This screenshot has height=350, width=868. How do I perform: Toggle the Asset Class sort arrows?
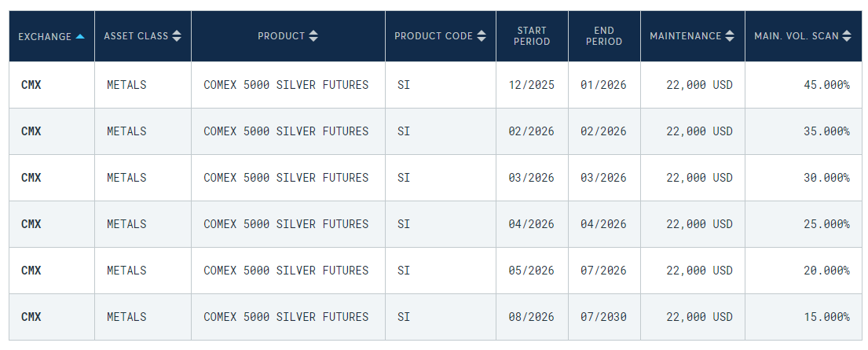(177, 36)
